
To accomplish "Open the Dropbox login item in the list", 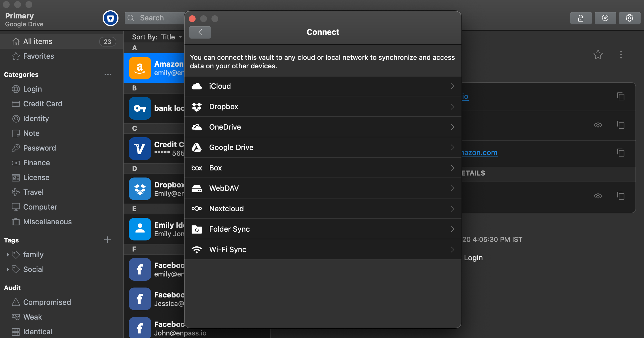I will pos(154,189).
